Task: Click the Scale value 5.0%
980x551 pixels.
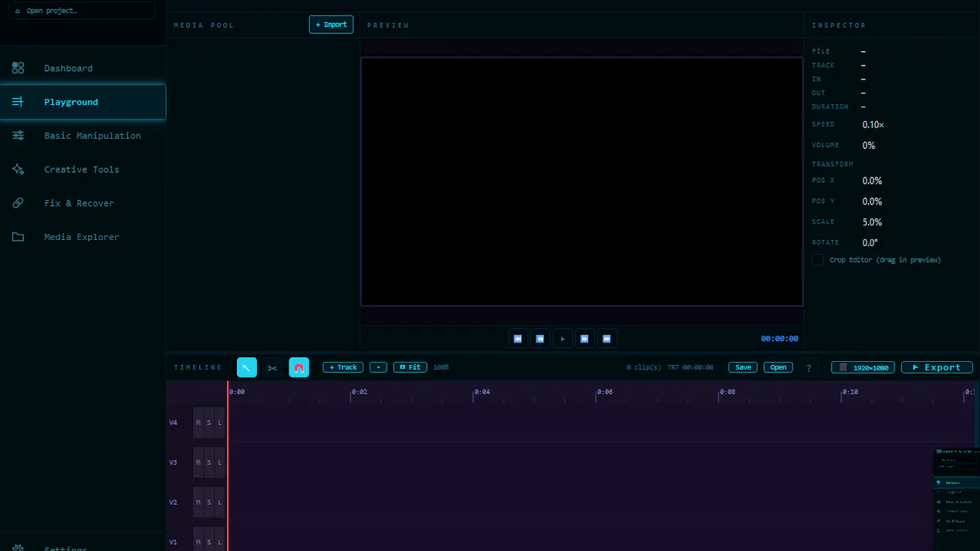Action: [x=872, y=222]
